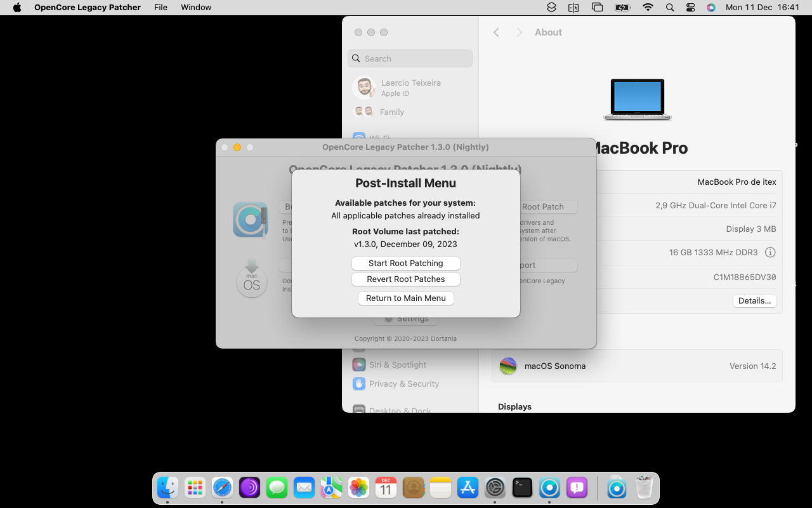Open Stage Manager menu bar icon

point(597,8)
